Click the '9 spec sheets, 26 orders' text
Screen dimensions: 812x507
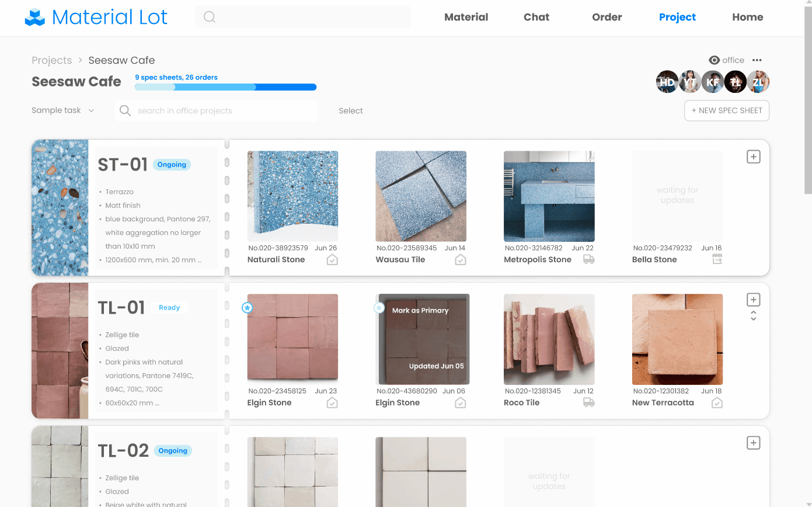pyautogui.click(x=176, y=77)
